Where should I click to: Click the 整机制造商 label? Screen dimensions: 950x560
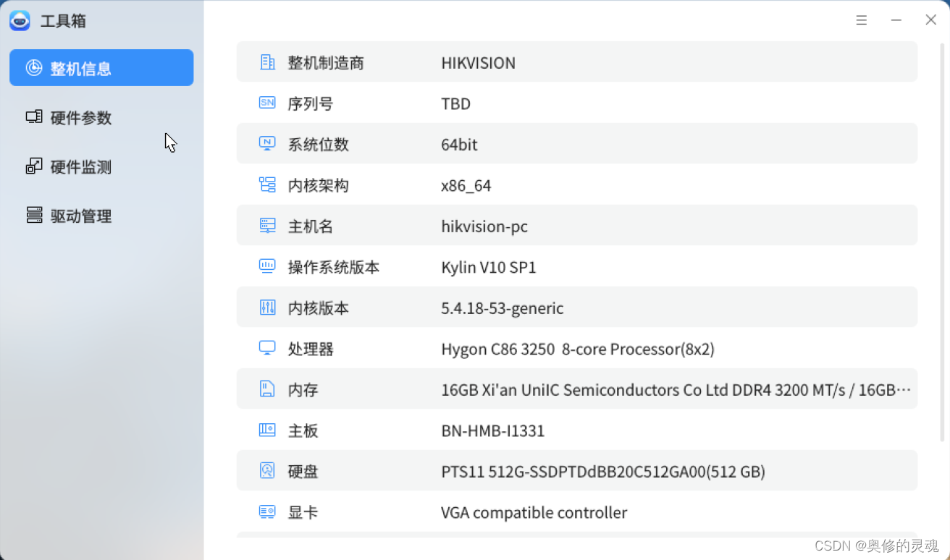[x=326, y=63]
